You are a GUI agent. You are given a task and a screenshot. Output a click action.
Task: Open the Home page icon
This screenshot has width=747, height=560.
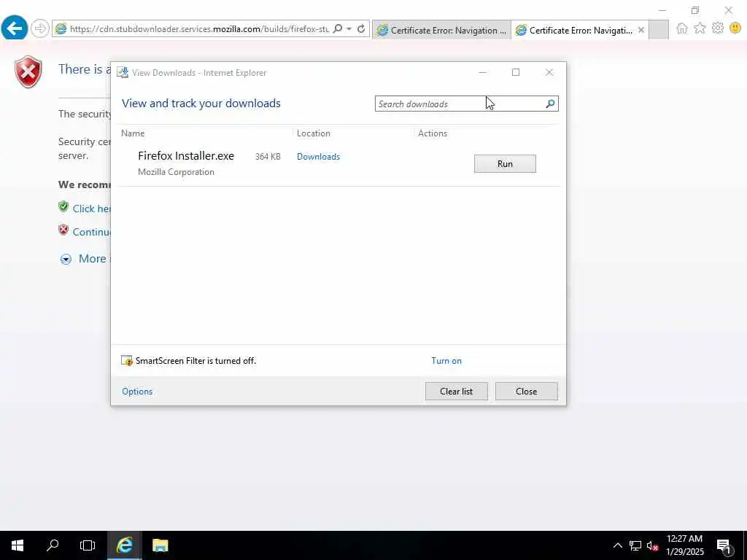click(x=682, y=28)
